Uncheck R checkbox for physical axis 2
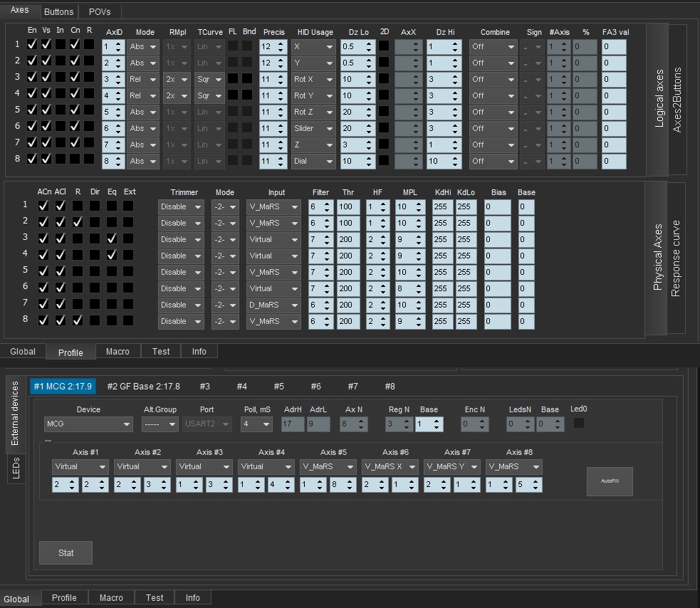 [x=78, y=223]
